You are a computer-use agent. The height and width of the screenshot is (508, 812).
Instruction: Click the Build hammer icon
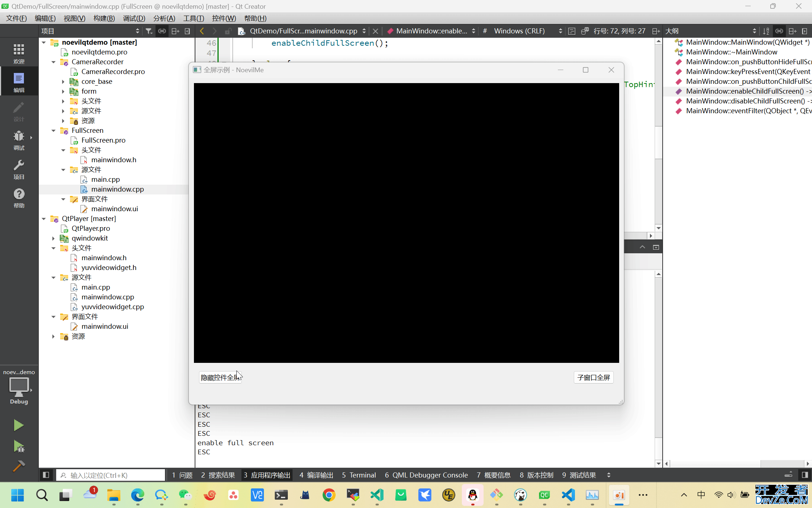(18, 466)
